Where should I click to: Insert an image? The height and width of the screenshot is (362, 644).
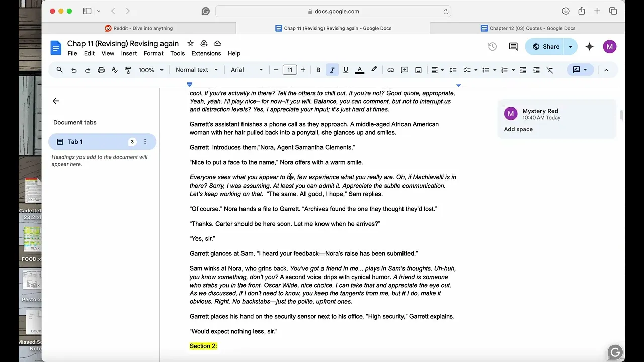[x=418, y=70]
